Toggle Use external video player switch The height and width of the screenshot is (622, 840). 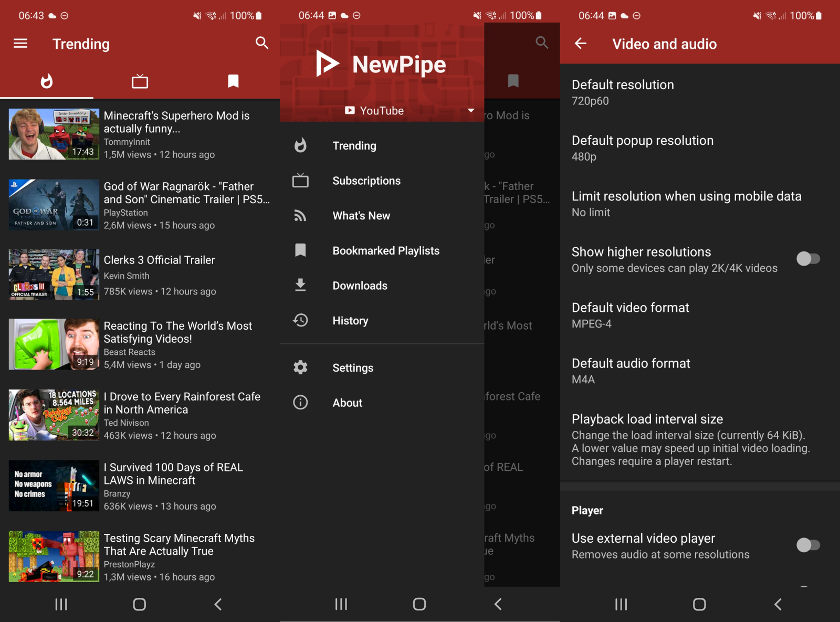(x=808, y=545)
